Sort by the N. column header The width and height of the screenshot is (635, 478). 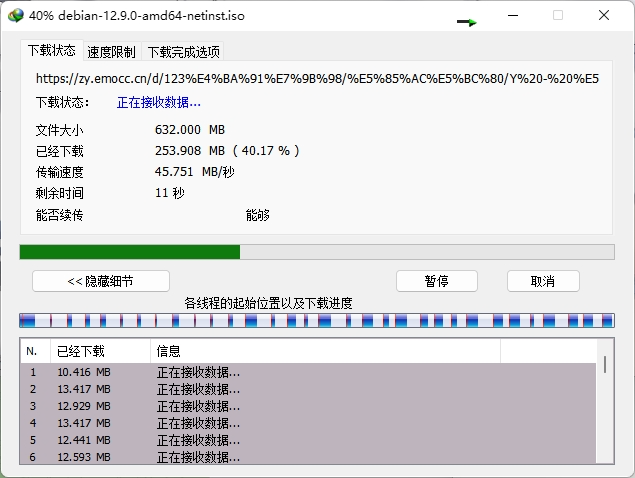point(34,351)
